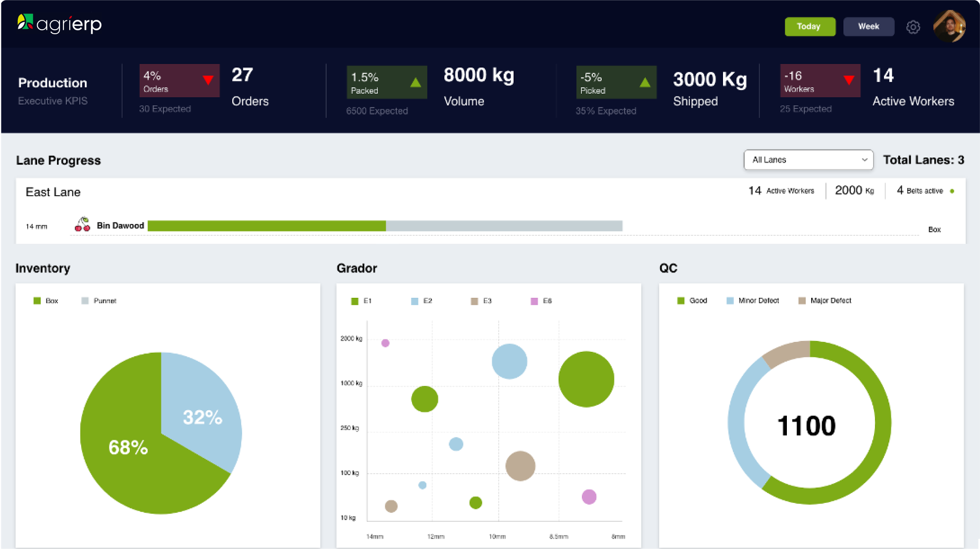Click the Bin Dawood green progress bar

pyautogui.click(x=267, y=225)
